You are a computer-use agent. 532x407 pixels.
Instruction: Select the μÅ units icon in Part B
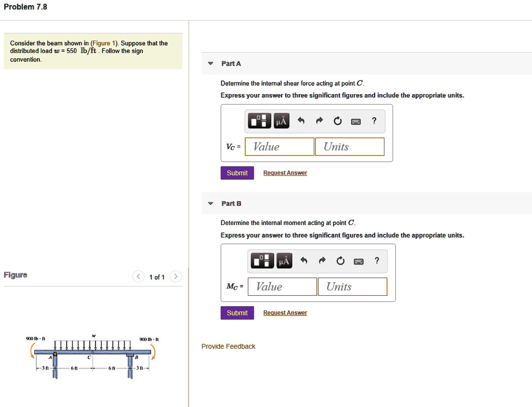click(284, 260)
